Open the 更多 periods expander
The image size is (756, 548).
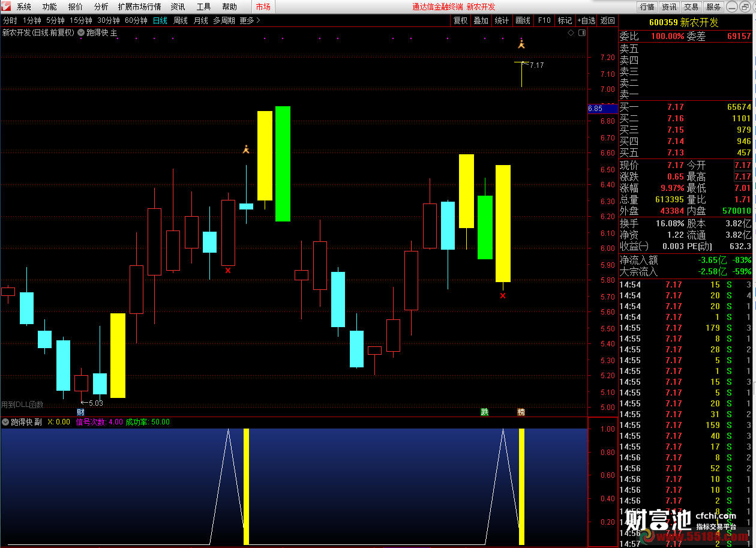[250, 20]
